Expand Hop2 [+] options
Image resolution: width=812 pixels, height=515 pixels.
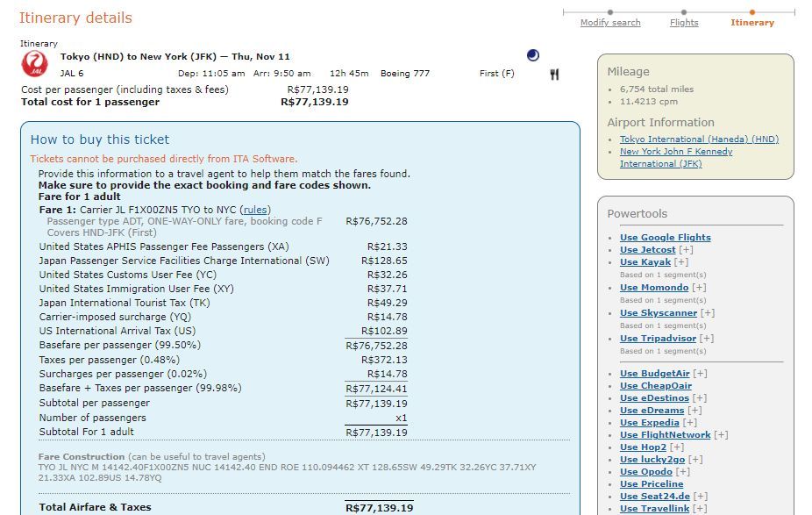(x=677, y=447)
